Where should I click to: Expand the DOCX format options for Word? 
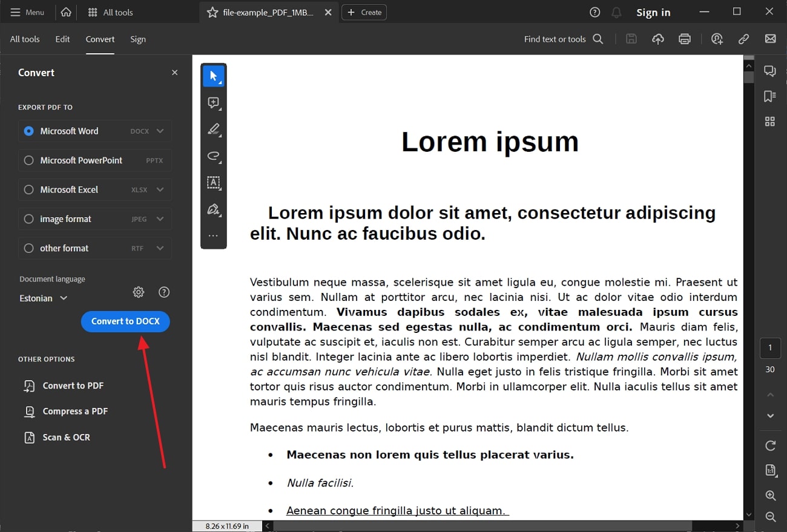point(160,131)
